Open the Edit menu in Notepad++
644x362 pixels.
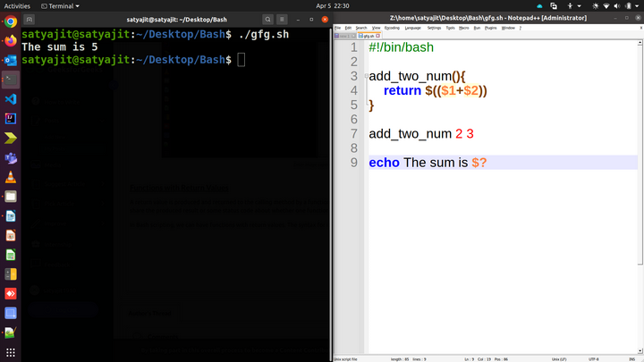click(348, 28)
